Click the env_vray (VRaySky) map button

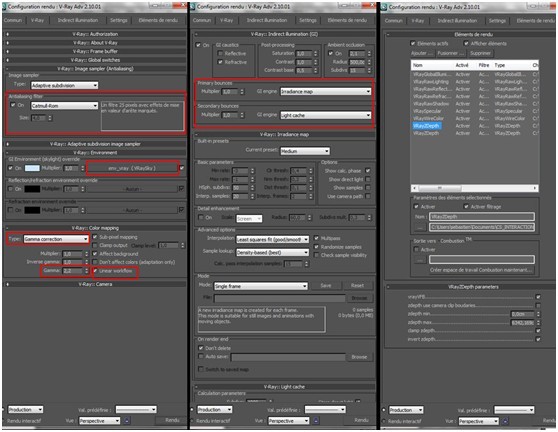132,168
